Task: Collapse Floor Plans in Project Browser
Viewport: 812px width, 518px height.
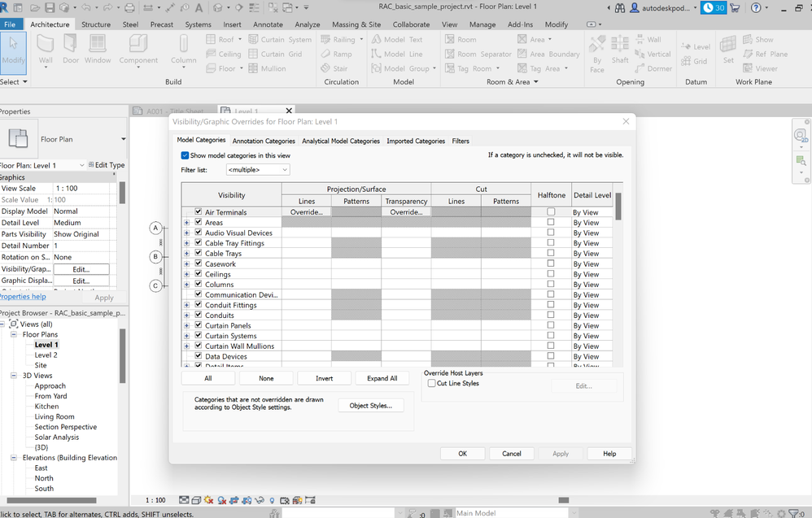Action: (14, 334)
